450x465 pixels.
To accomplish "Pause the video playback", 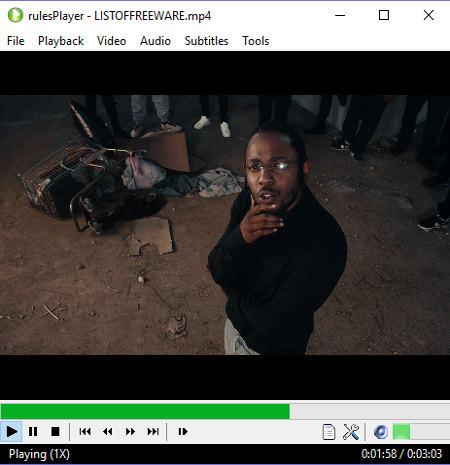I will coord(33,432).
